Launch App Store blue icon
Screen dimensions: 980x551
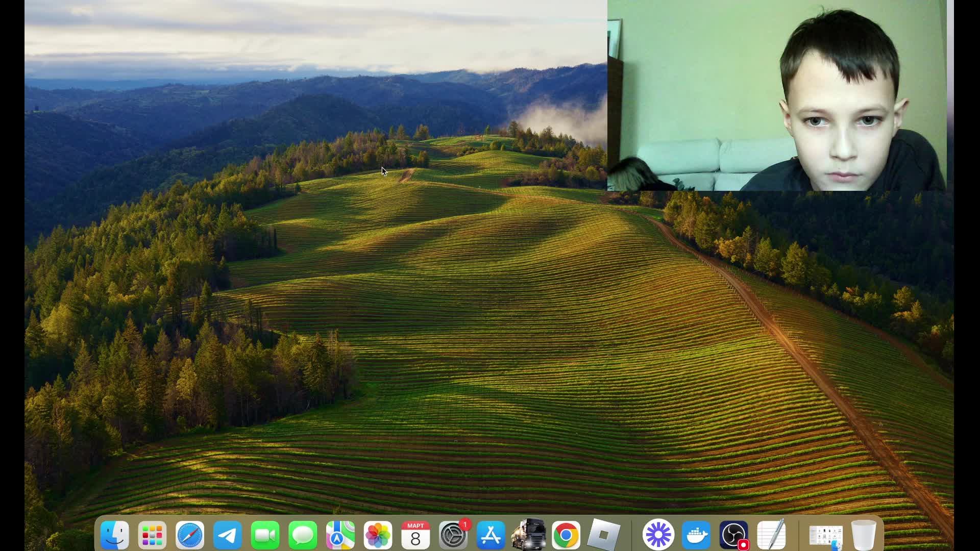click(x=491, y=535)
